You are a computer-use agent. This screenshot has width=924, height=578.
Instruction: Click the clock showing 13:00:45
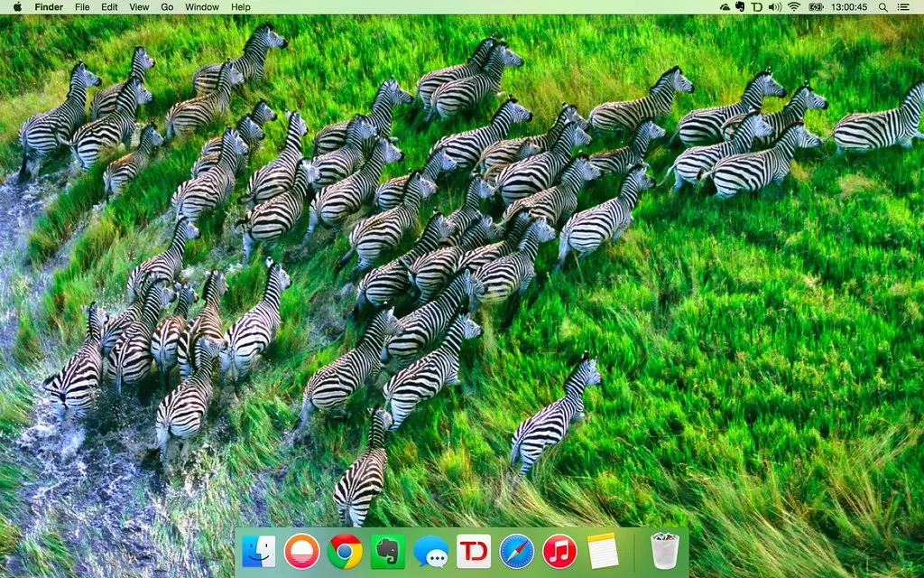click(x=849, y=7)
